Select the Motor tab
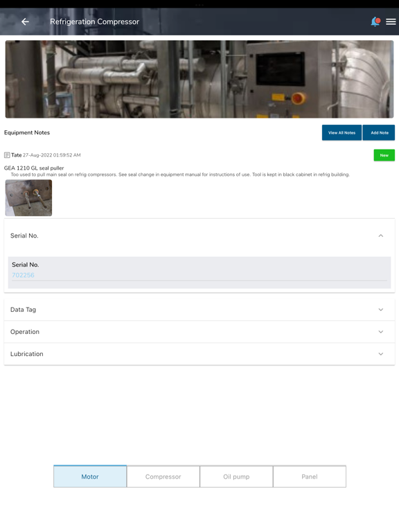 pyautogui.click(x=90, y=477)
